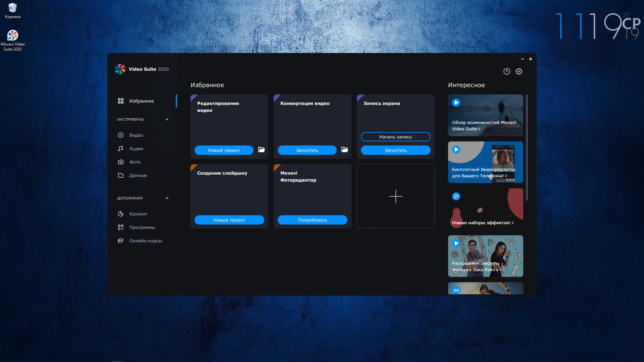
Task: Go to Программы section
Action: tap(143, 227)
